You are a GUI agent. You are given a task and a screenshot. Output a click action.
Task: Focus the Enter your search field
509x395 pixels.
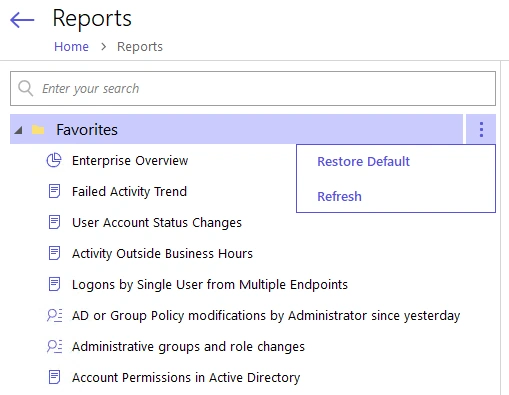click(253, 88)
